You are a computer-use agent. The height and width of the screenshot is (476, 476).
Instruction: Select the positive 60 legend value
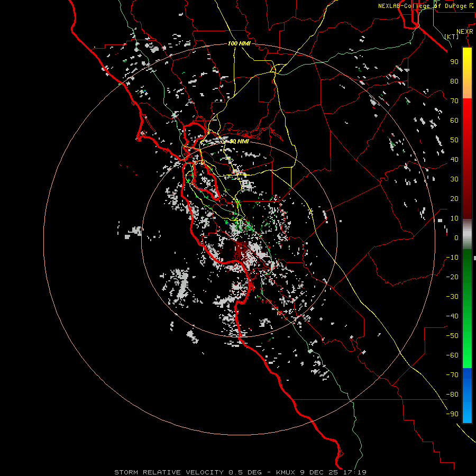coord(454,120)
